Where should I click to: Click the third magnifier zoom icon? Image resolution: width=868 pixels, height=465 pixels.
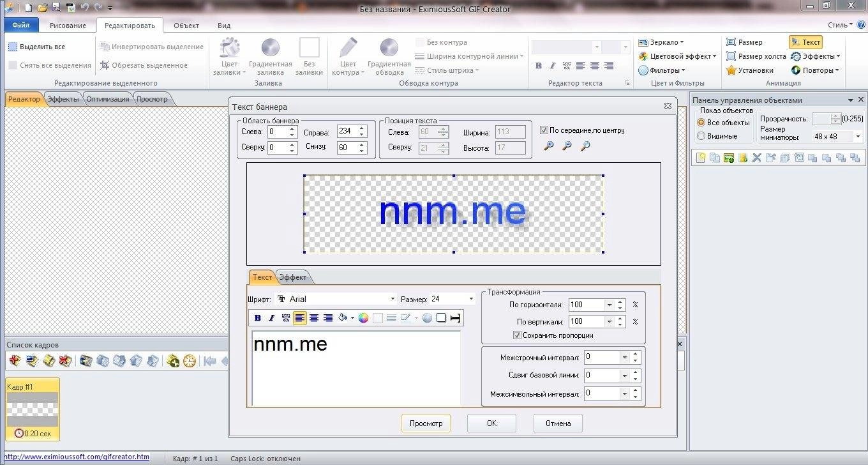[585, 146]
